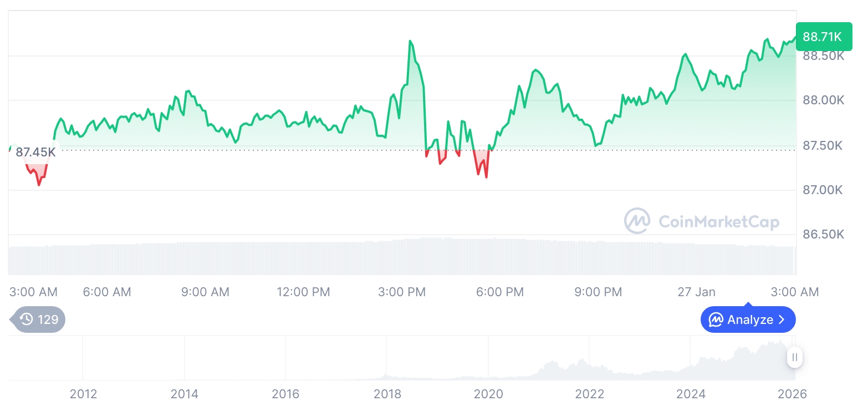Jump to 2014 on the year navigator
This screenshot has width=868, height=406.
[x=185, y=394]
